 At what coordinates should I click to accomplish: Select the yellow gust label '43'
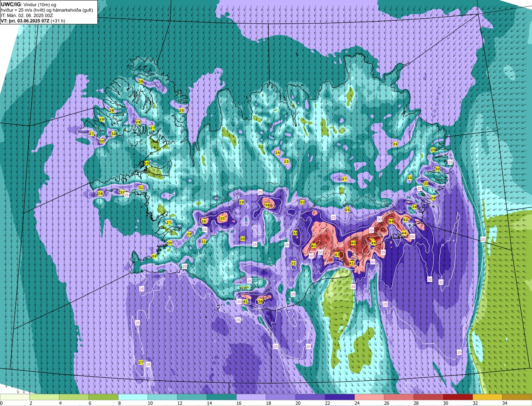click(x=337, y=254)
